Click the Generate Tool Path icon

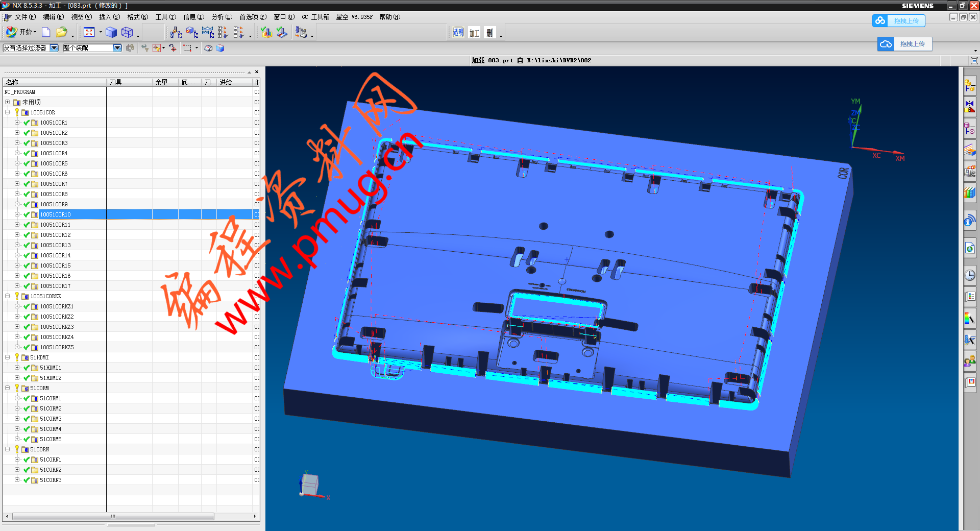pos(266,32)
